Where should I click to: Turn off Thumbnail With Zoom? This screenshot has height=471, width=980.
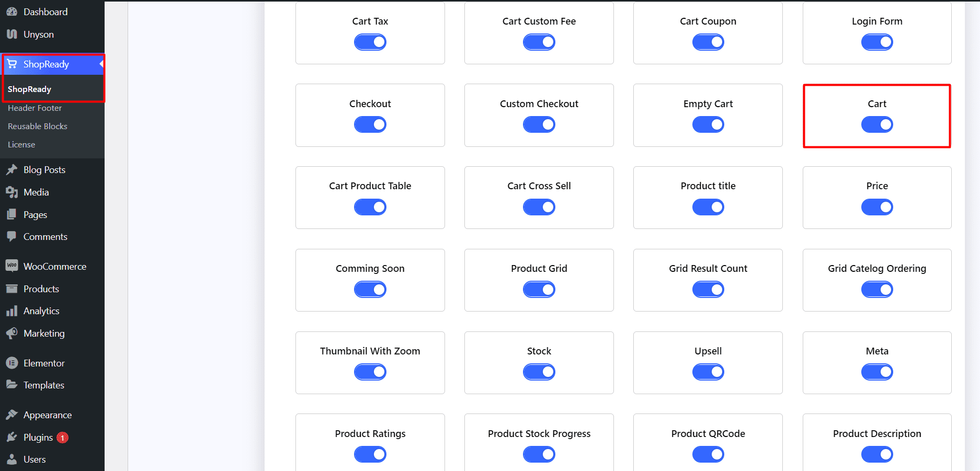point(370,372)
